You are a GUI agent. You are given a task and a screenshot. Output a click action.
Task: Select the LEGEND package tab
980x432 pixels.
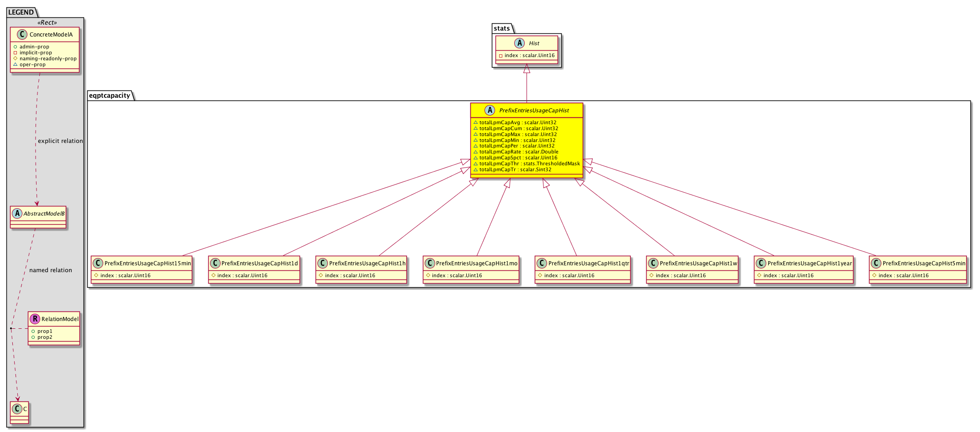click(x=21, y=12)
